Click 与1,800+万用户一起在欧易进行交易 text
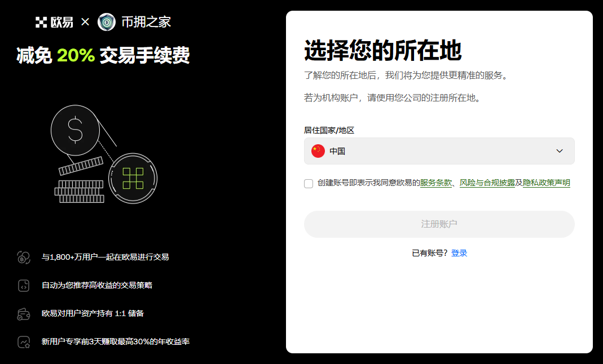Image resolution: width=603 pixels, height=364 pixels. coord(105,258)
